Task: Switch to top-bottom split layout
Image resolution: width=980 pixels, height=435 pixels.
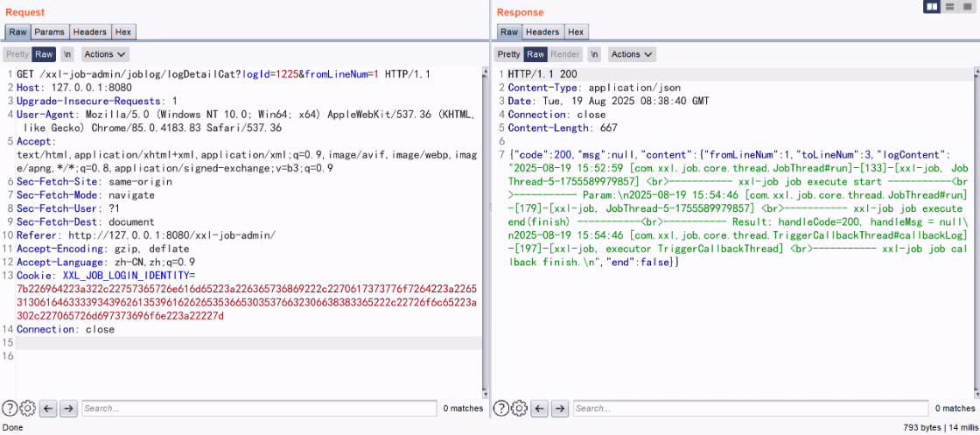Action: point(949,7)
